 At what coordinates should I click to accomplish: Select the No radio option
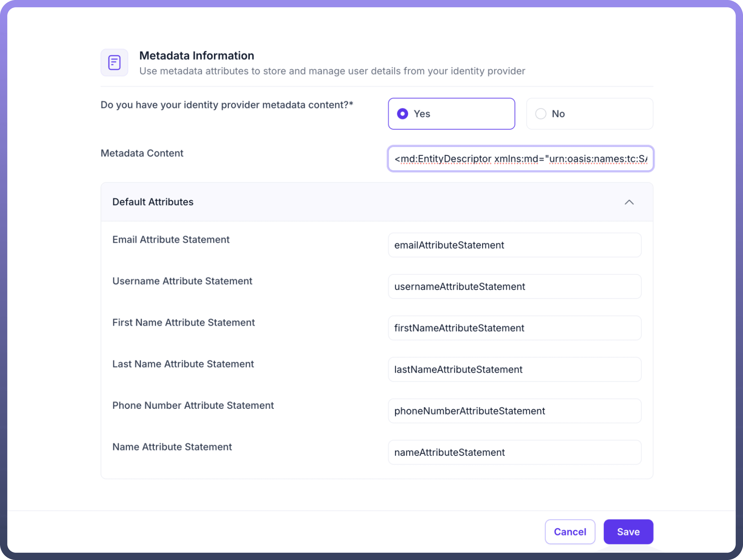[540, 114]
